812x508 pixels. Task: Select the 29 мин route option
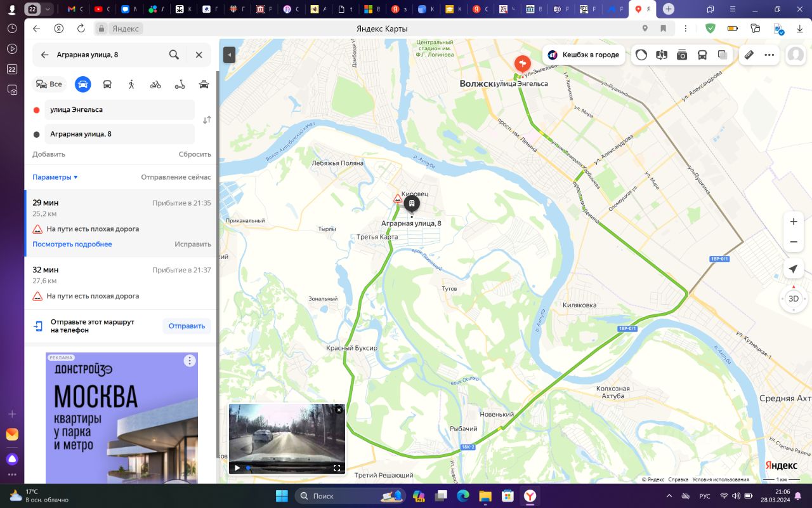(121, 223)
